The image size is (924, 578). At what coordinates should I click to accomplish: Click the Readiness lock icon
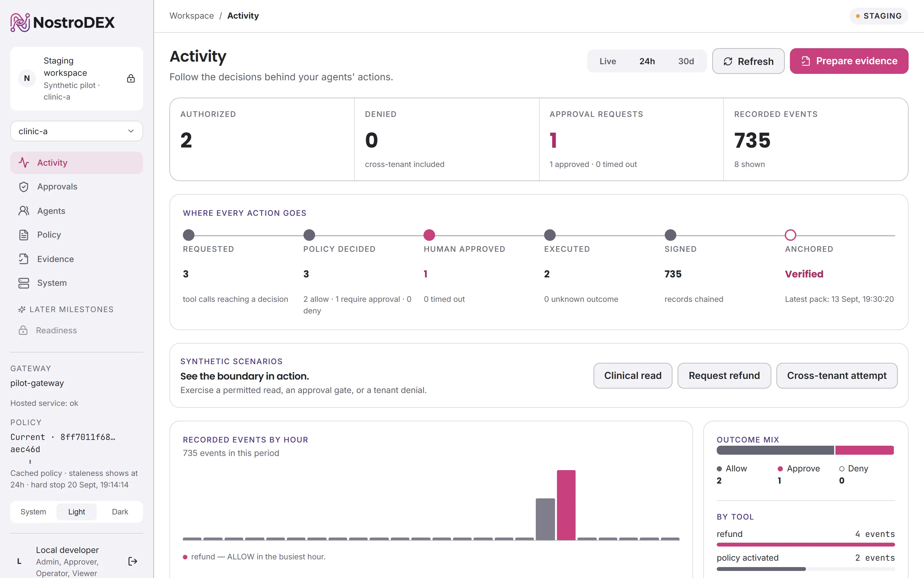[23, 330]
